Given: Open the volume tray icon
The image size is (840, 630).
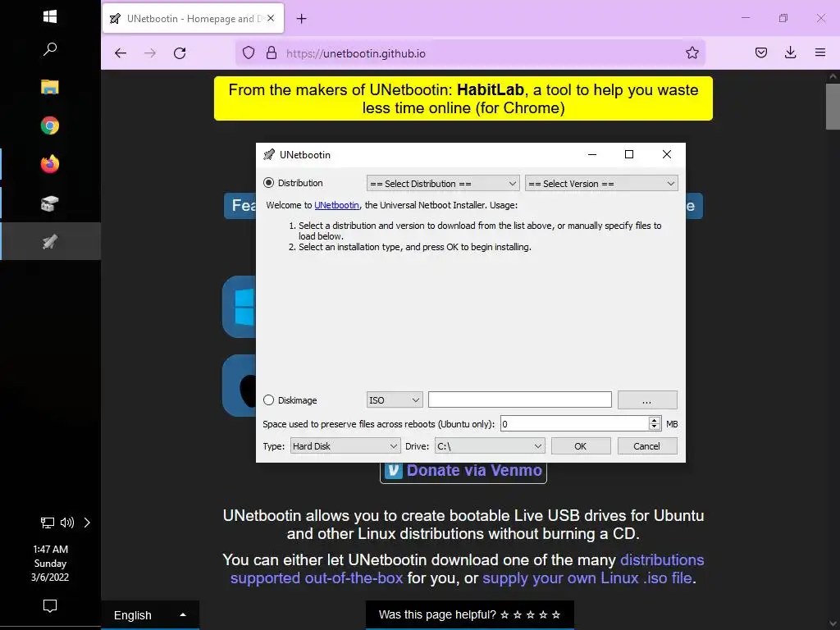Looking at the screenshot, I should 67,523.
